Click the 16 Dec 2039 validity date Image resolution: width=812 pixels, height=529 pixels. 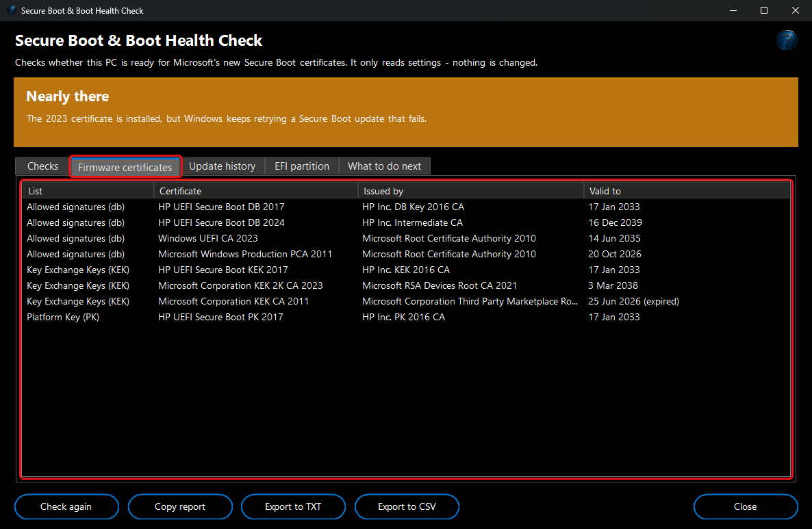(615, 222)
